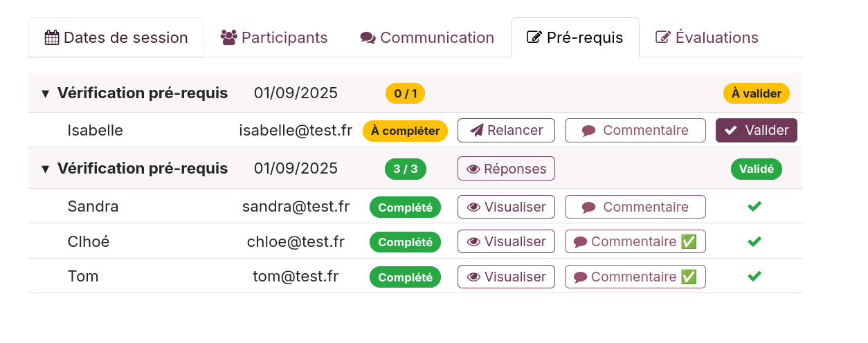
Task: Click the comment bubble icon for Isabelle
Action: [588, 131]
